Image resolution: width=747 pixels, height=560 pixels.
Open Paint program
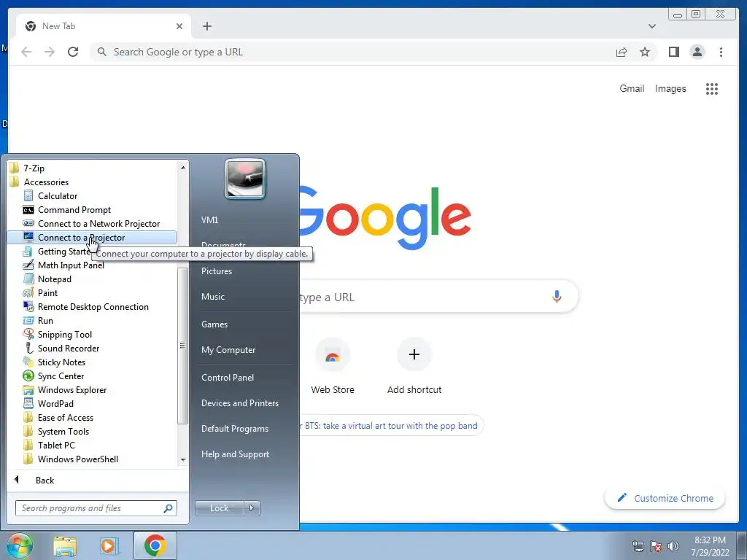47,293
